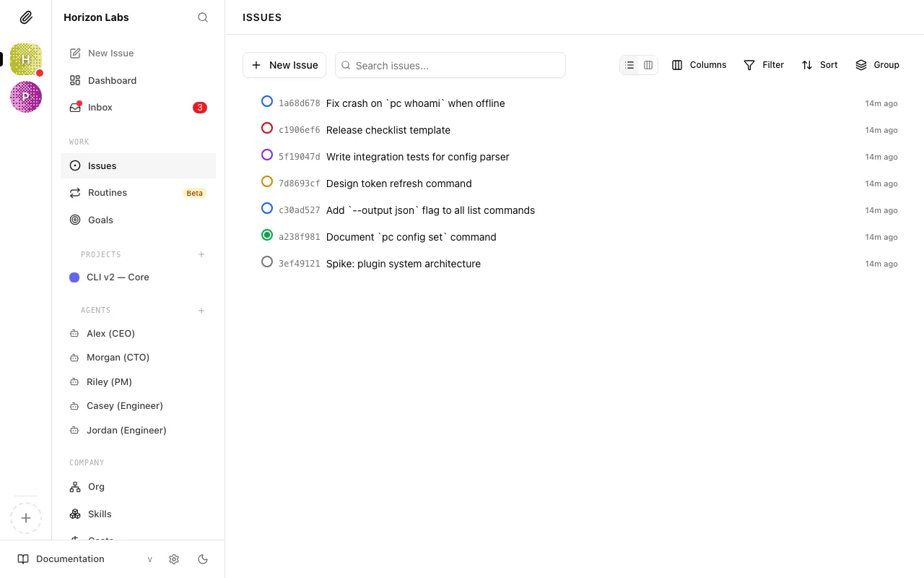Open search in Horizon Labs sidebar

click(203, 17)
